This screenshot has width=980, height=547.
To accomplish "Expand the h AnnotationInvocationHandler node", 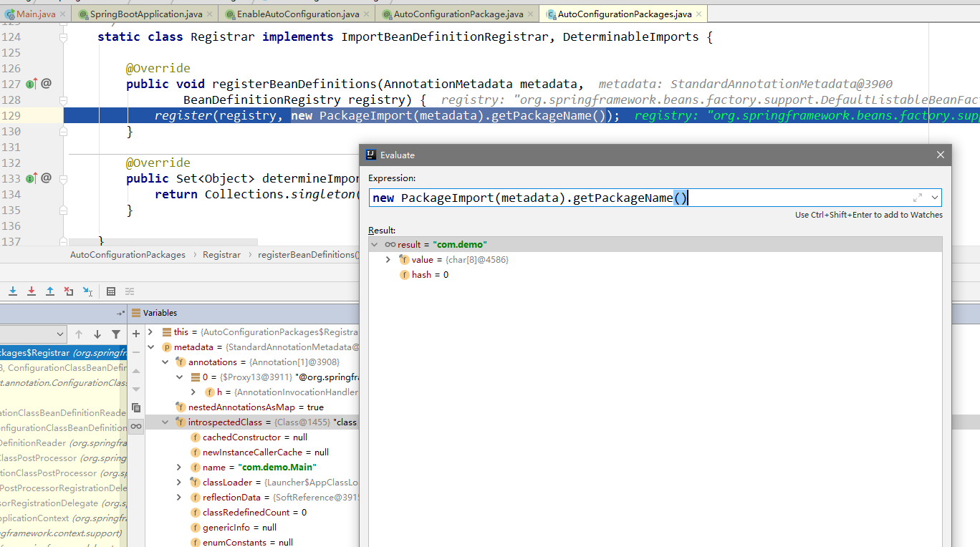I will click(x=193, y=392).
